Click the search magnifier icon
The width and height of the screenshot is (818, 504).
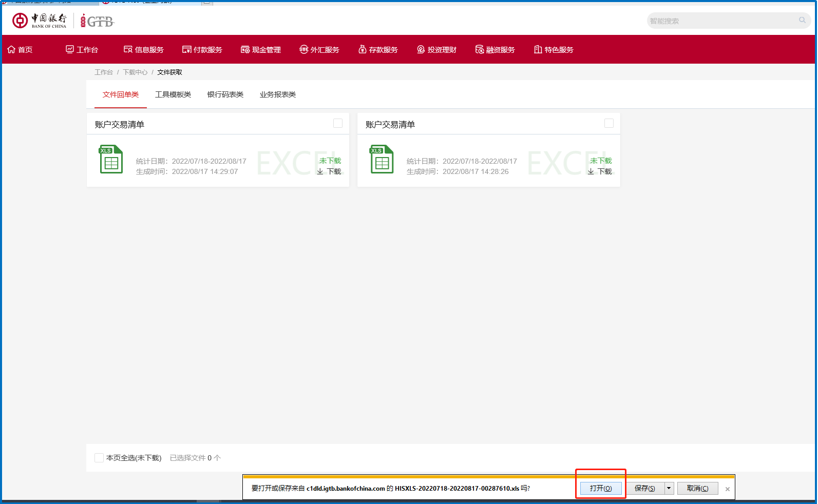[802, 21]
